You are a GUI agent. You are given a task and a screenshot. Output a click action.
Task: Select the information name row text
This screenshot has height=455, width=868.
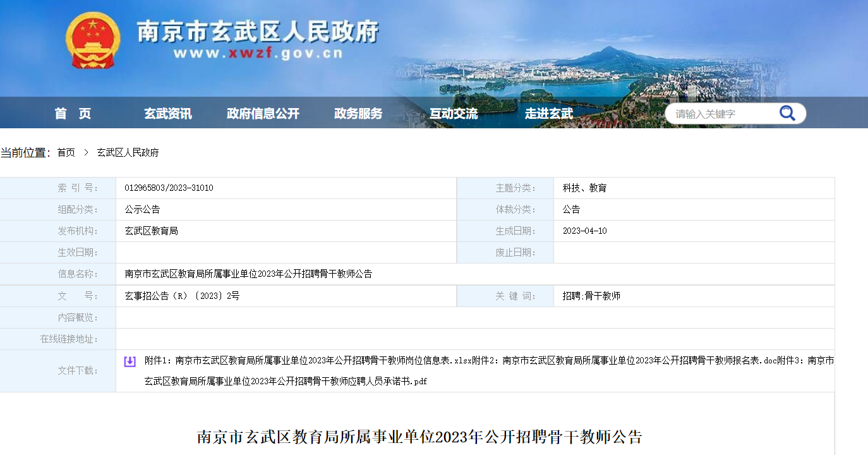click(249, 274)
